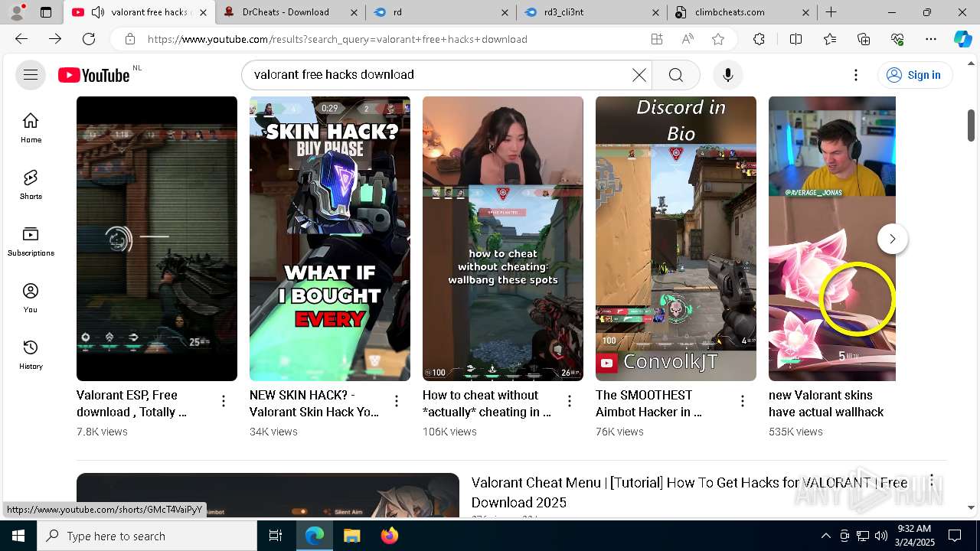This screenshot has height=551, width=980.
Task: Open Browser essentials heart icon
Action: [x=897, y=39]
